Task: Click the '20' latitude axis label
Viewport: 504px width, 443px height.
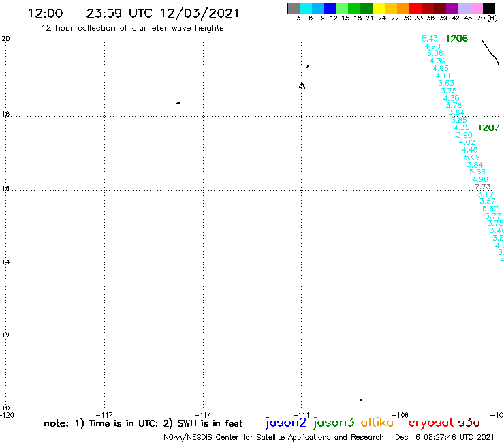Action: (5, 39)
